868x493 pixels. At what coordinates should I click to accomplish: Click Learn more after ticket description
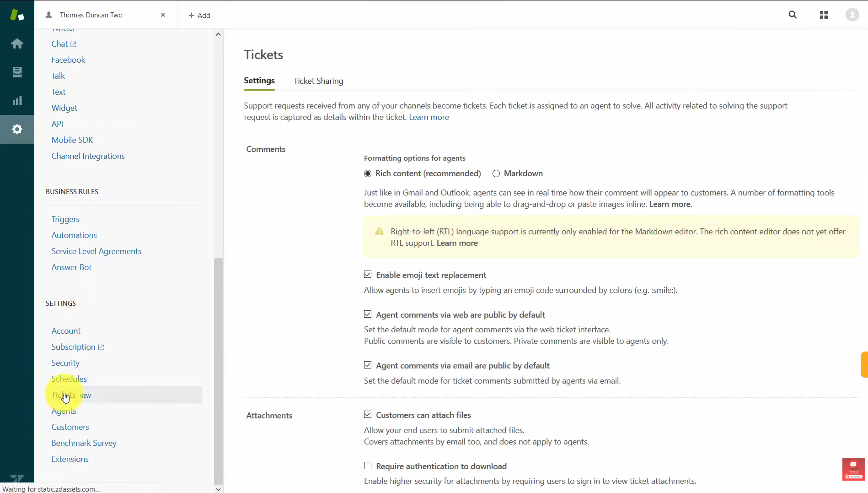[x=429, y=117]
